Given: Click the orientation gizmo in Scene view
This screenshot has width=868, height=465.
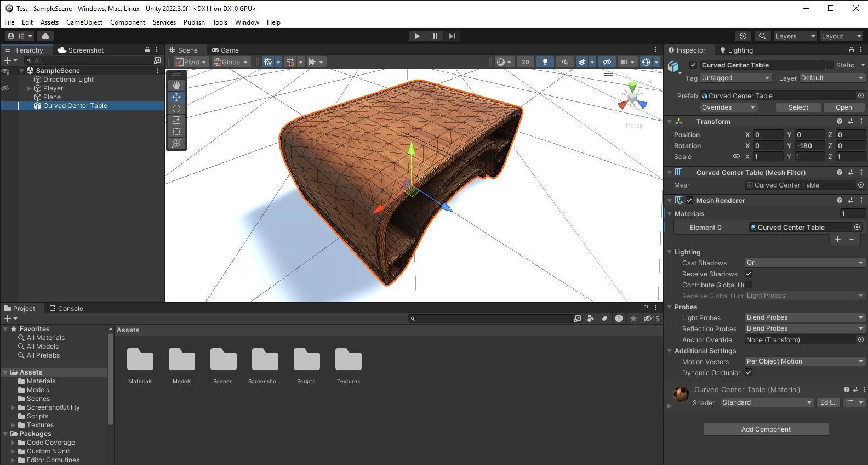Looking at the screenshot, I should [x=632, y=99].
